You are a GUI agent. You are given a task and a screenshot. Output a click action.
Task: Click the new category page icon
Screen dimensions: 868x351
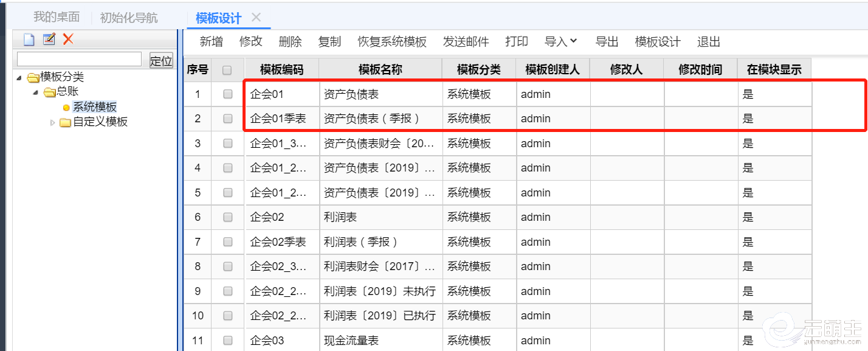(x=29, y=40)
